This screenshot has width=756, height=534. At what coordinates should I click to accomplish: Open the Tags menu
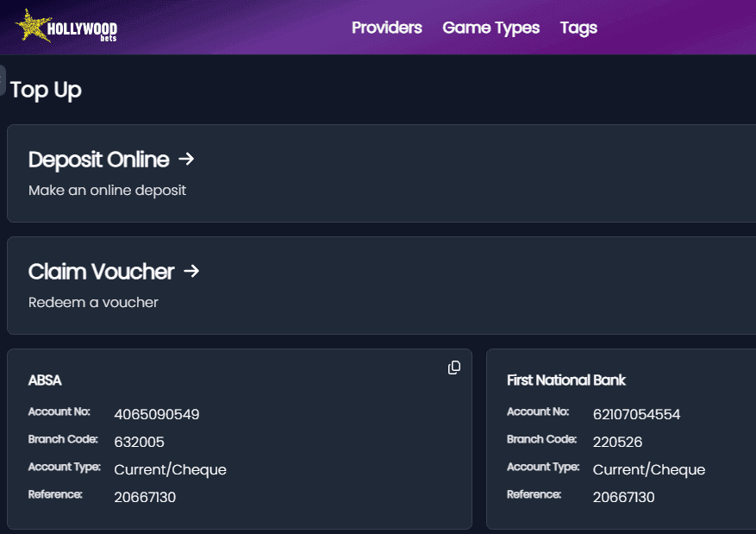[578, 28]
